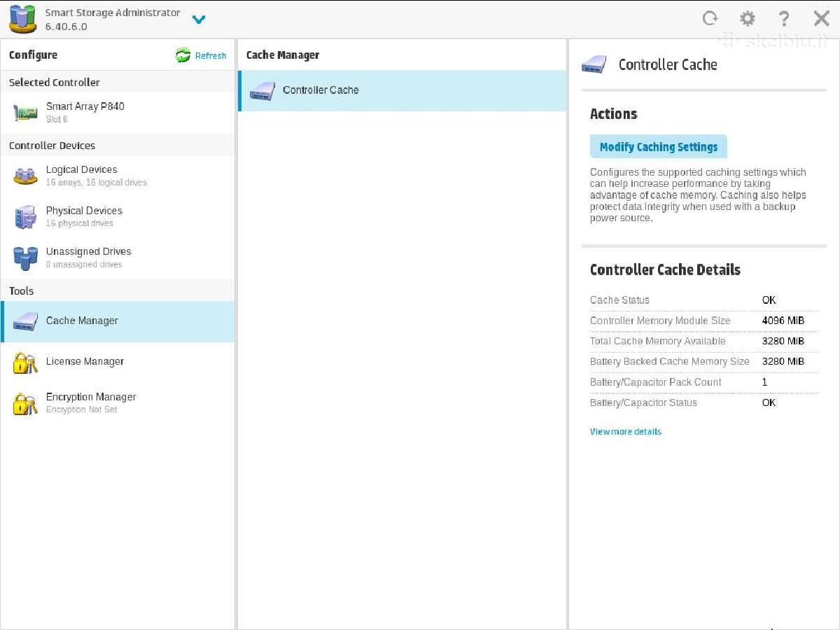Image resolution: width=840 pixels, height=630 pixels.
Task: Close the application with X icon
Action: click(x=822, y=18)
